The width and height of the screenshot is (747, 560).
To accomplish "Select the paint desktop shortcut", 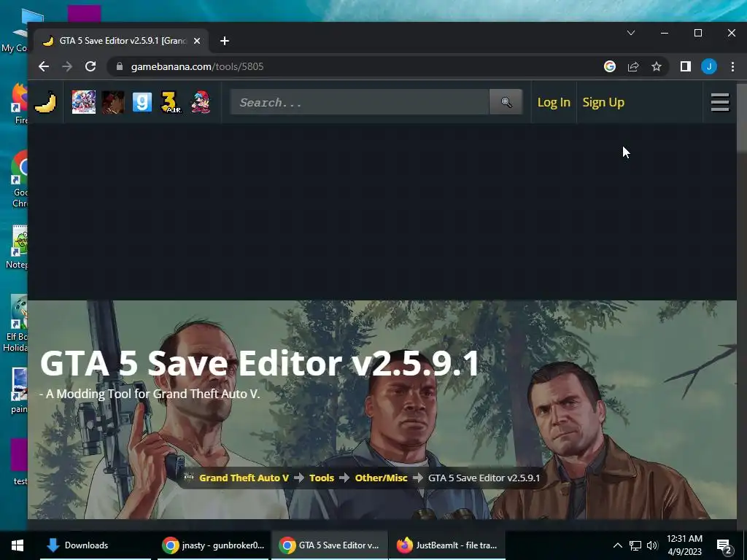I will (x=19, y=391).
